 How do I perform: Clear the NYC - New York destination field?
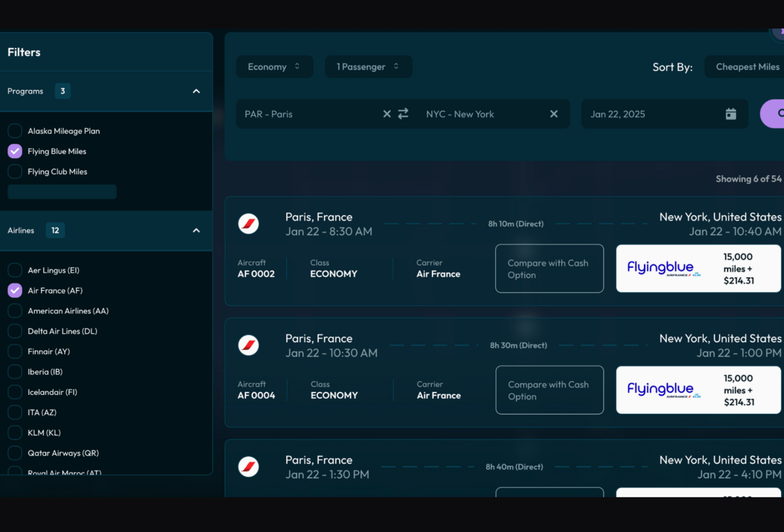point(553,114)
